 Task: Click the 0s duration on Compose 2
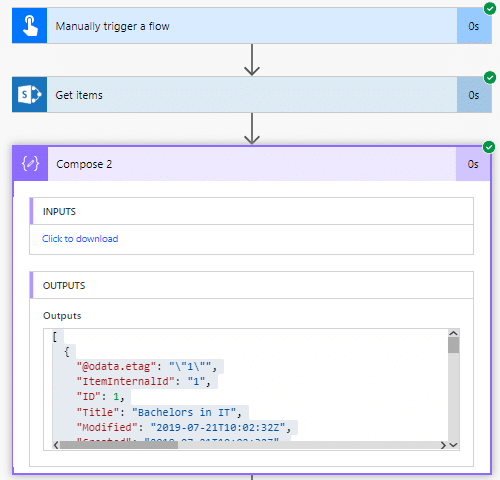[x=473, y=164]
